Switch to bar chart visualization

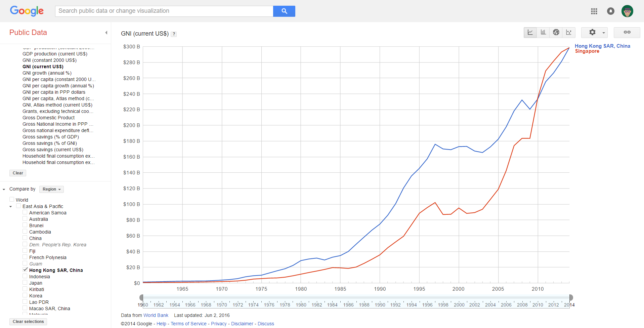pyautogui.click(x=543, y=32)
